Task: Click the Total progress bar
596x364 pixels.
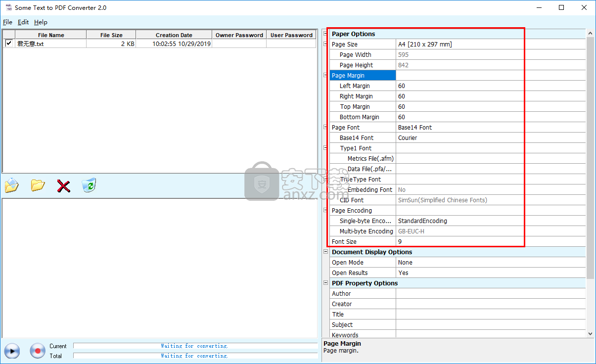Action: coord(195,356)
